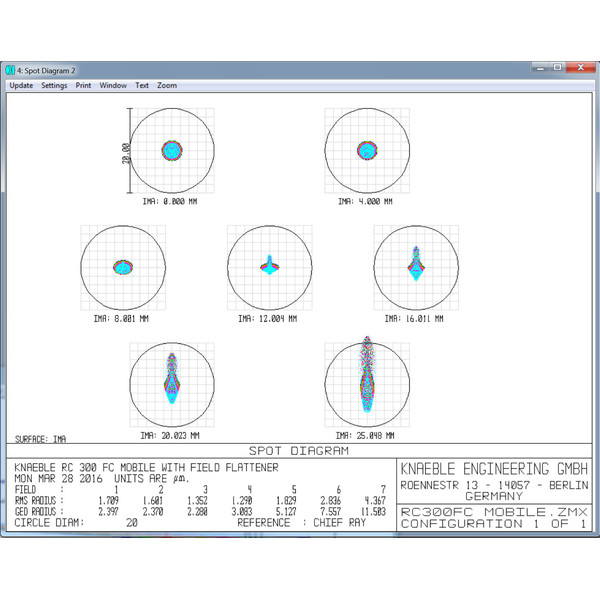The height and width of the screenshot is (600, 600).
Task: Close the Spot Diagram 2 window
Action: (x=580, y=68)
